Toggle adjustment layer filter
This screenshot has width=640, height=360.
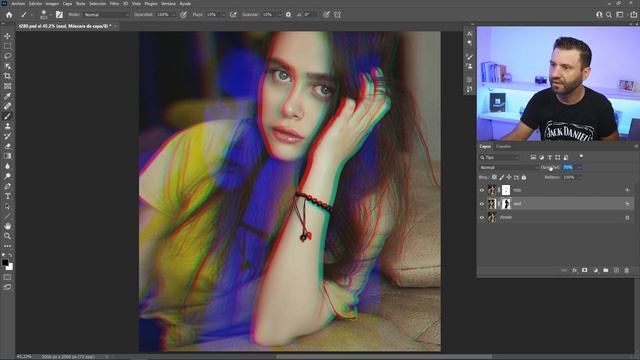[x=541, y=157]
